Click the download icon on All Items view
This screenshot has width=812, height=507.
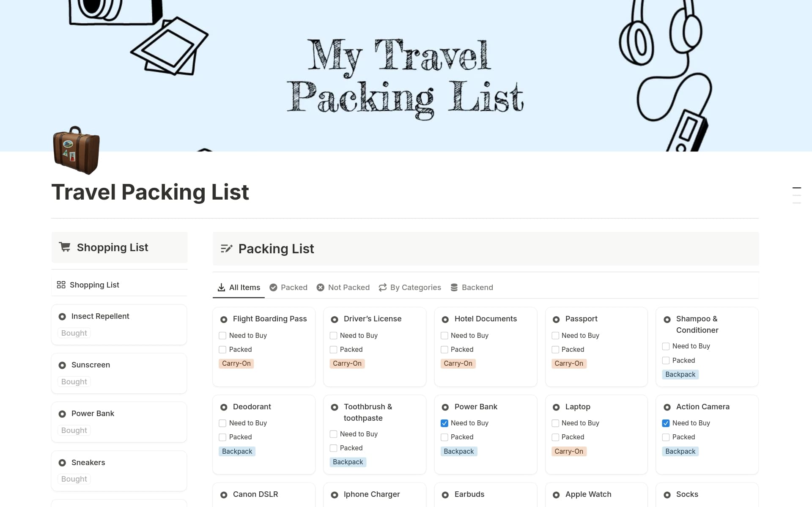click(x=222, y=287)
